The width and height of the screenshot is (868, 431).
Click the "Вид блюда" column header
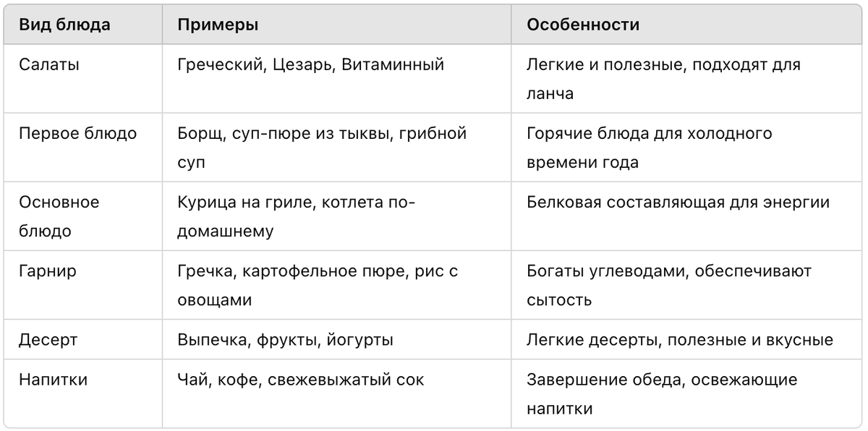pos(83,25)
